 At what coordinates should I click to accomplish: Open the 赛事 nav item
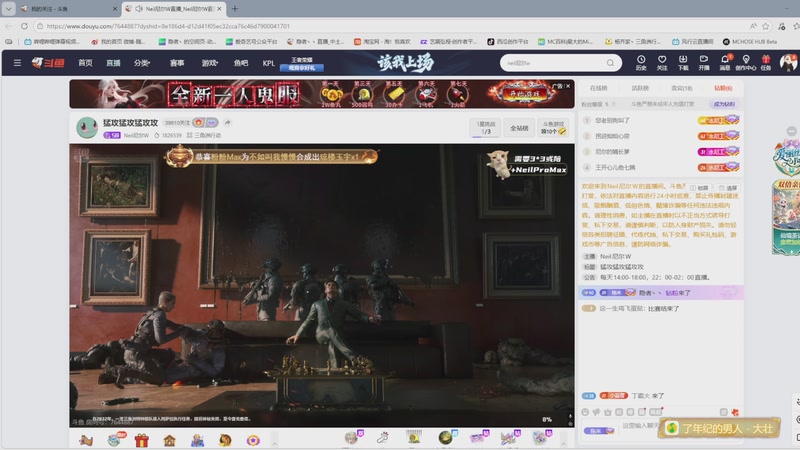(x=177, y=63)
